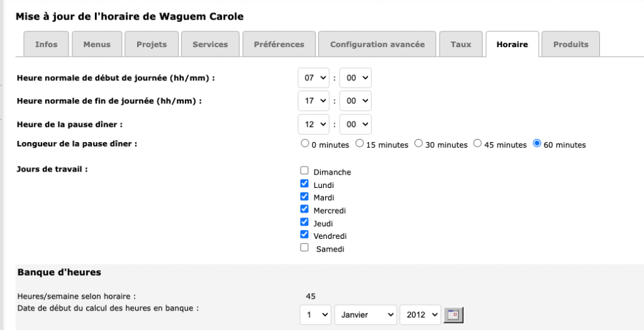Uncheck the Lundi workday checkbox
644x330 pixels.
click(x=305, y=184)
